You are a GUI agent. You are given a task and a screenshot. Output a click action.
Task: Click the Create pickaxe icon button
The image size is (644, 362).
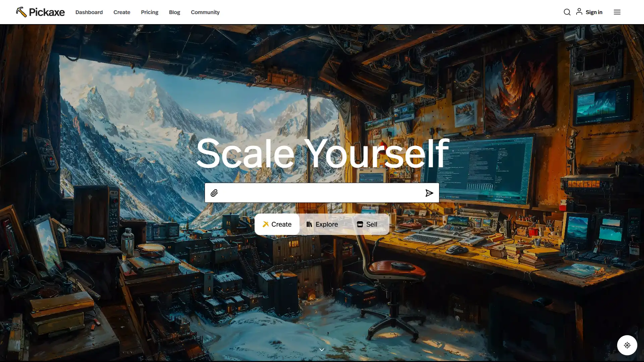[x=276, y=224]
